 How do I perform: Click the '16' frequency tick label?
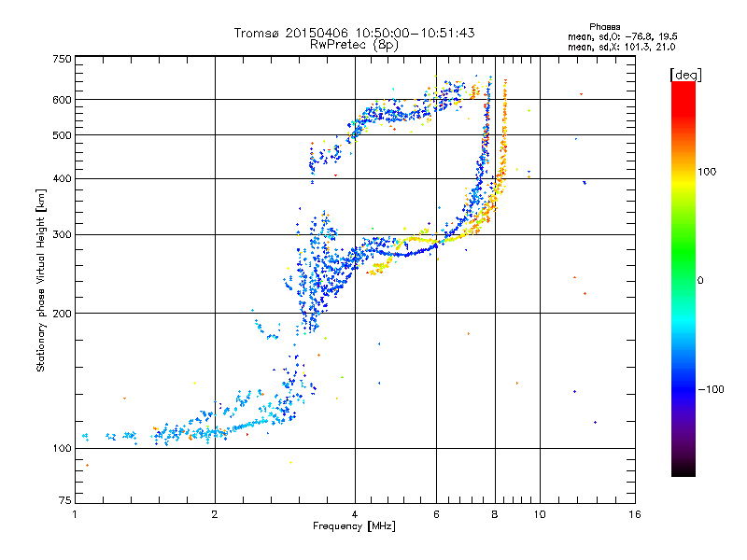point(635,514)
